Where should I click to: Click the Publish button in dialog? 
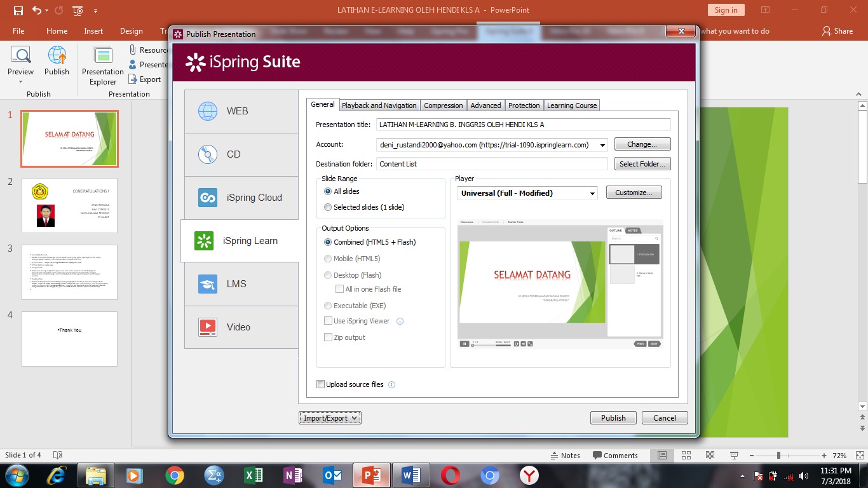pyautogui.click(x=613, y=418)
